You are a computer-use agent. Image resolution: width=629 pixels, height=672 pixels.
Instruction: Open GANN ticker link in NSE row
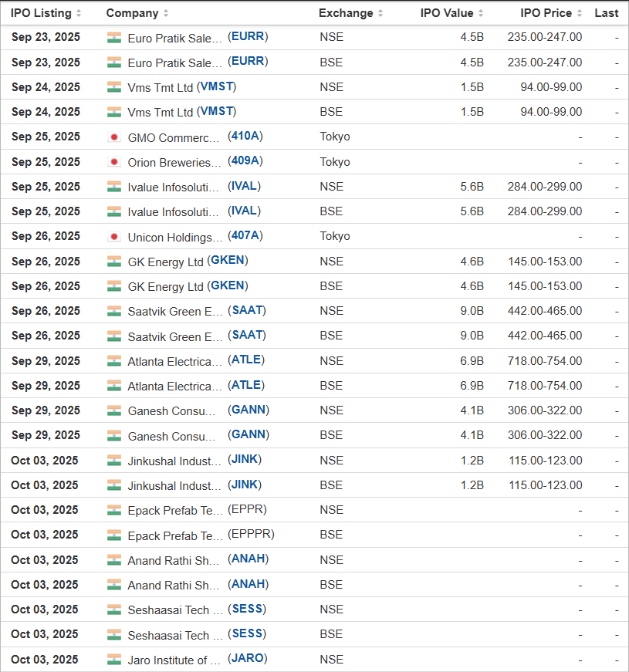(x=249, y=410)
